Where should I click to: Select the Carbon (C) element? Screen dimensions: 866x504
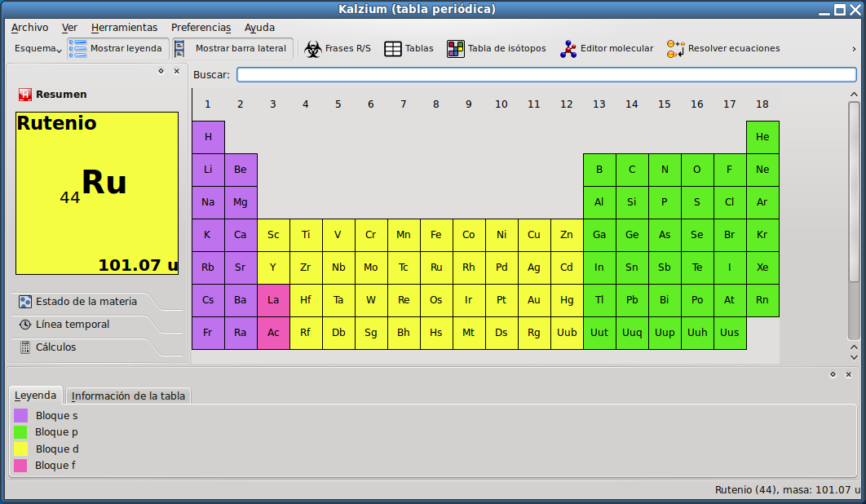point(632,170)
